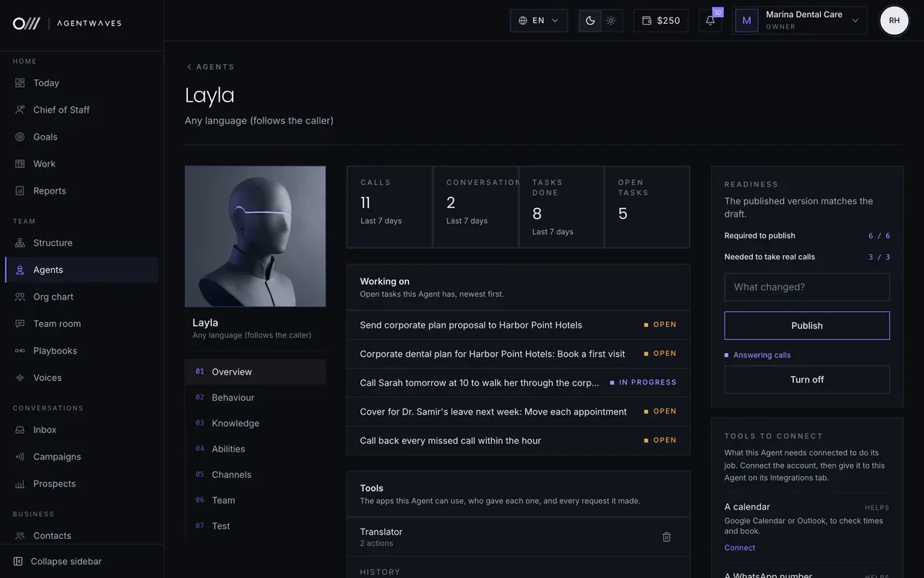
Task: Open the Agents item in sidebar
Action: click(82, 271)
